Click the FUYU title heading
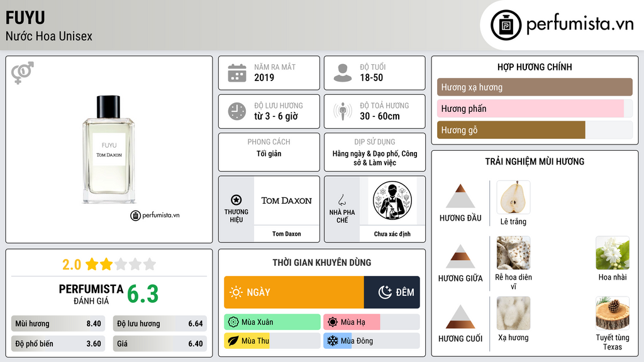644x362 pixels. coord(25,18)
